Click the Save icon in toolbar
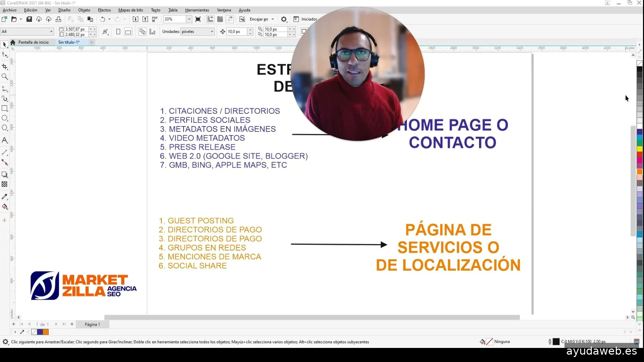Image resolution: width=644 pixels, height=362 pixels. click(29, 19)
